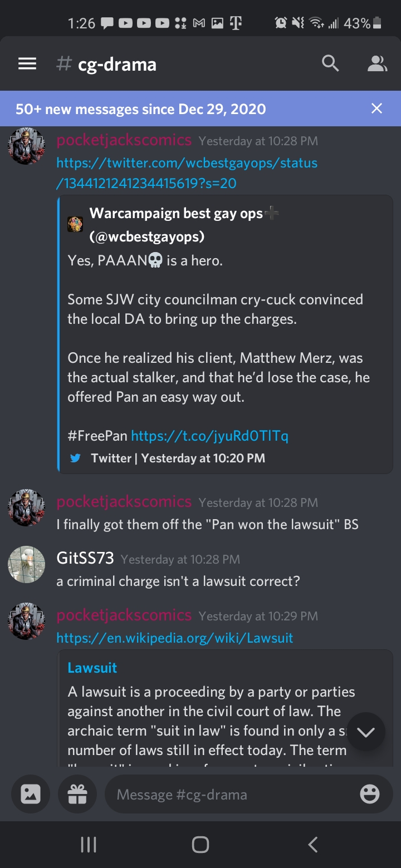Open the image attachment picker

coord(31,794)
